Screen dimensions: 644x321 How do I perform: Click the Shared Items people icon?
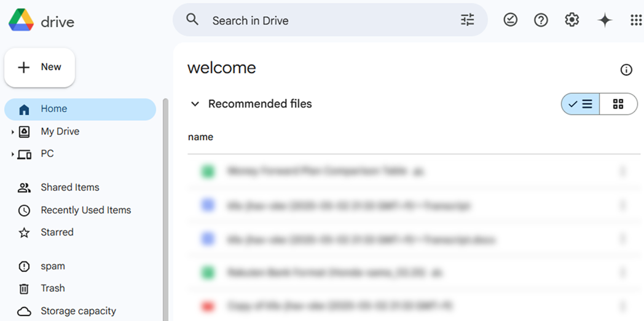pos(24,188)
